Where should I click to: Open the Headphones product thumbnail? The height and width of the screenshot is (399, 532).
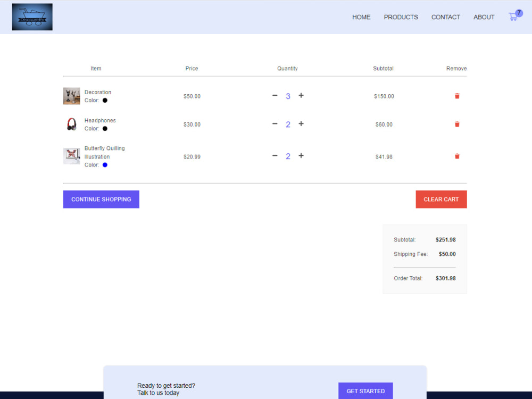pos(72,124)
